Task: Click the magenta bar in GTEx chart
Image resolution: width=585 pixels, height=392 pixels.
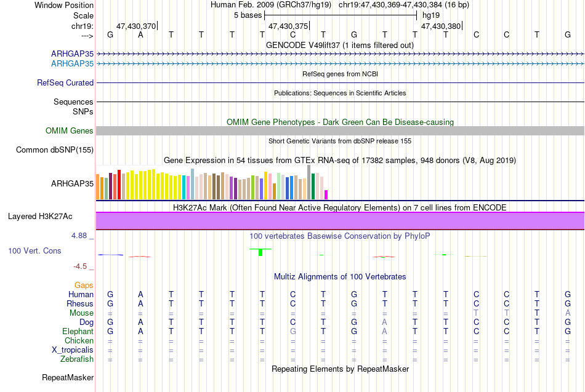Action: tap(326, 194)
